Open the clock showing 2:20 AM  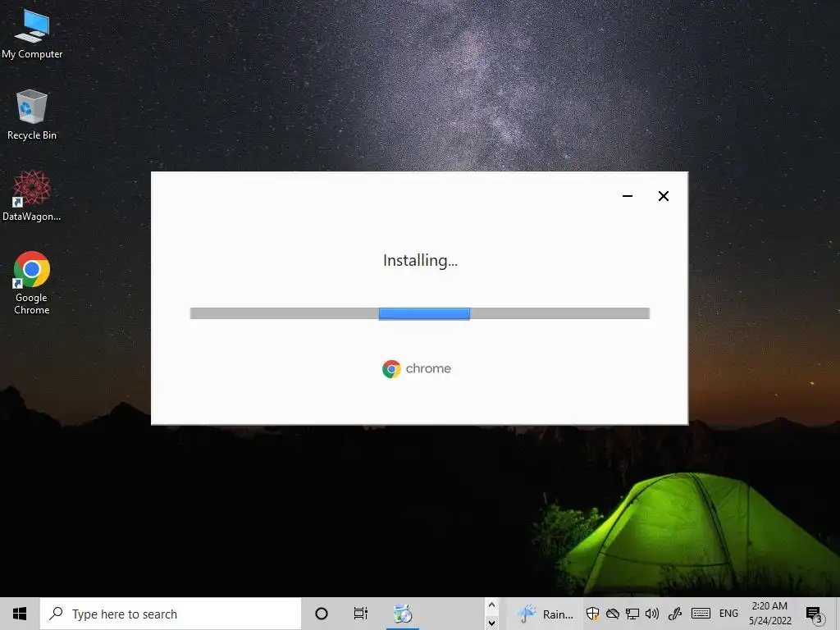(769, 614)
